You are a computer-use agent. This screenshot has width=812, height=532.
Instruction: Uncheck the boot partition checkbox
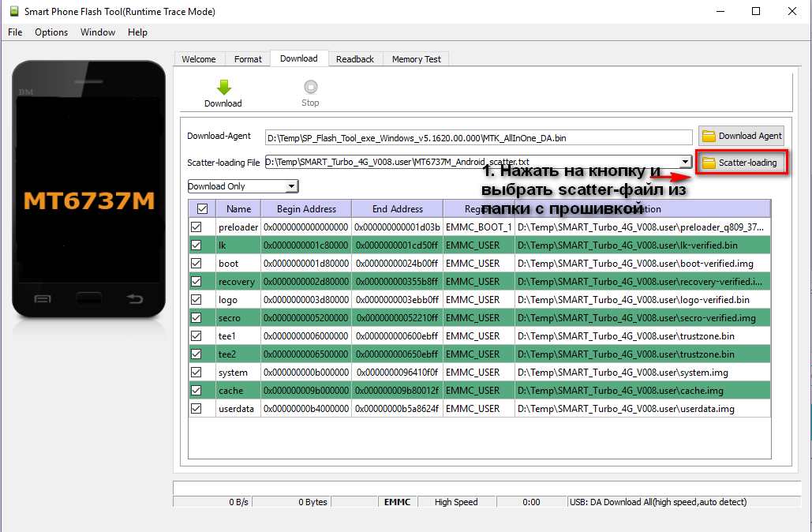click(196, 263)
